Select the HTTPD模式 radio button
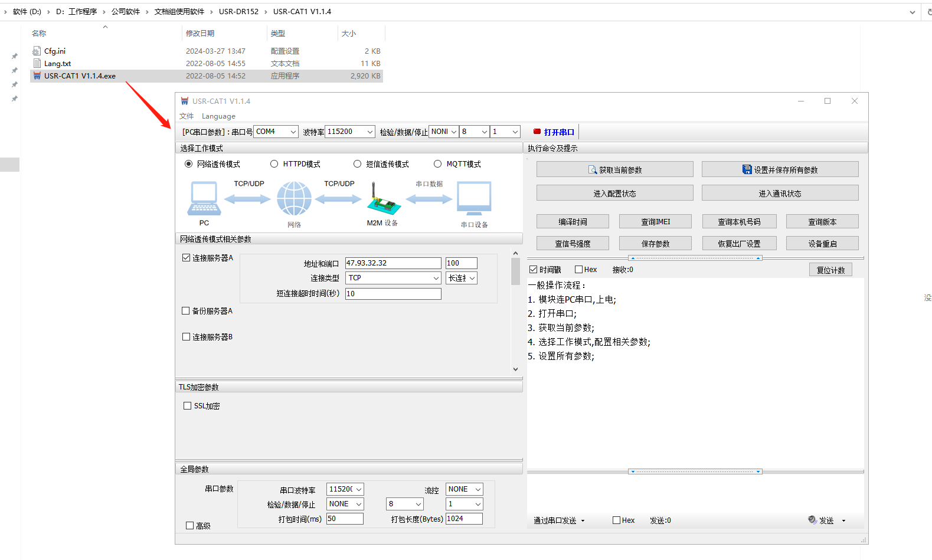The width and height of the screenshot is (932, 560). [274, 164]
